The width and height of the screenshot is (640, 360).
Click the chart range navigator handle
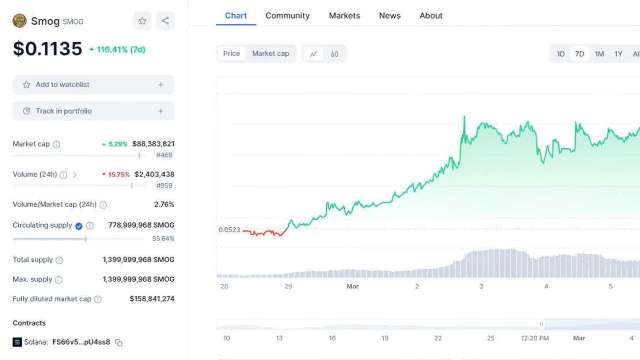coord(541,324)
